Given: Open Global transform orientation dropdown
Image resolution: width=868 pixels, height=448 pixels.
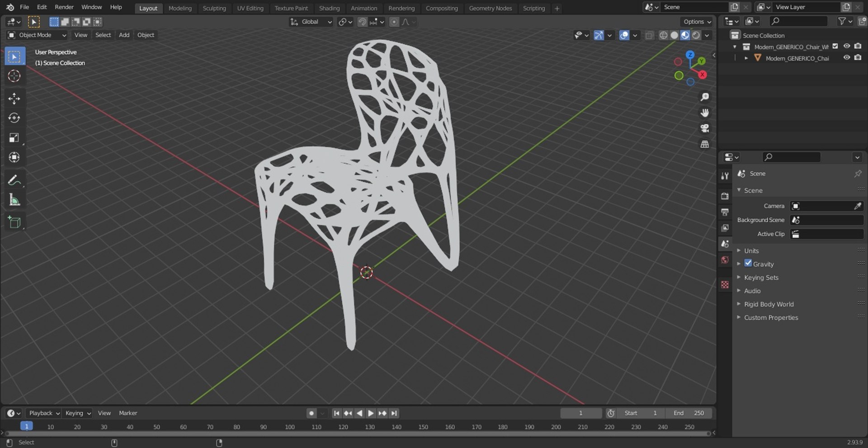Looking at the screenshot, I should click(x=311, y=22).
